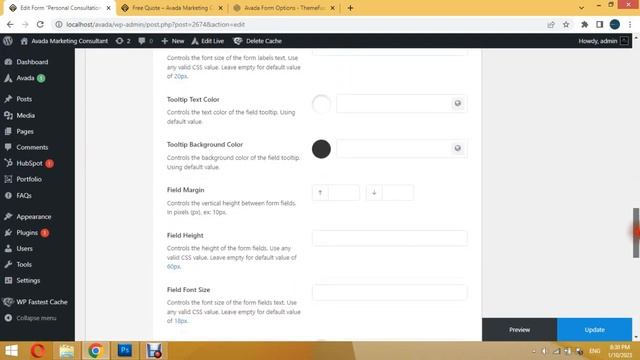This screenshot has width=640, height=360.
Task: Open the Howdy, admin account menu
Action: tap(603, 41)
